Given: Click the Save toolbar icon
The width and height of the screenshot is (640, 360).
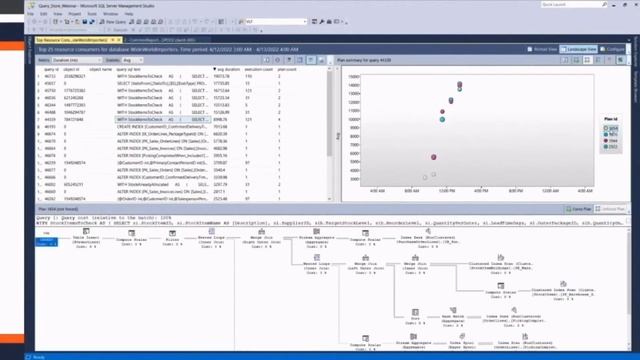Looking at the screenshot, I should pos(84,22).
